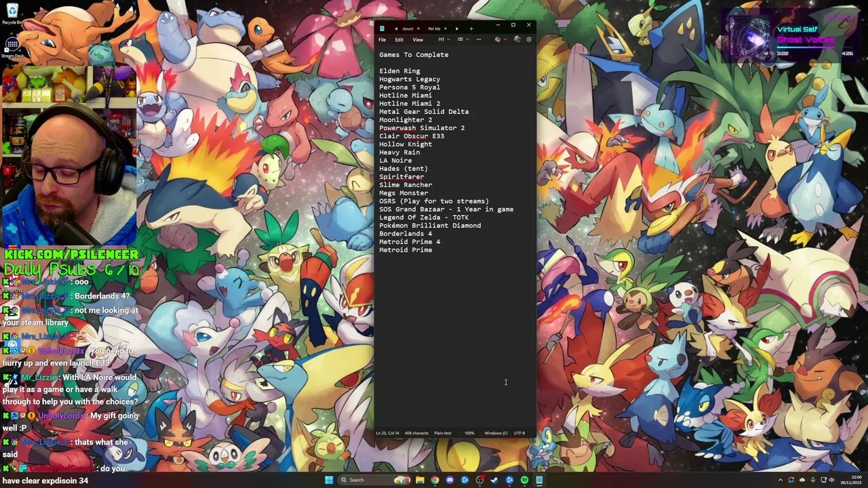Switch to the tab ending in 'ount'
This screenshot has width=868, height=488.
tap(408, 28)
